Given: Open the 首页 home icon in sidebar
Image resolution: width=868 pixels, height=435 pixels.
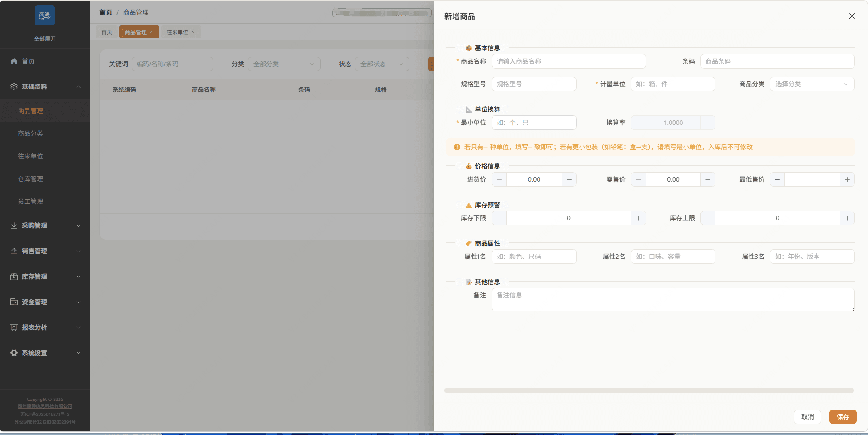Looking at the screenshot, I should click(x=14, y=61).
